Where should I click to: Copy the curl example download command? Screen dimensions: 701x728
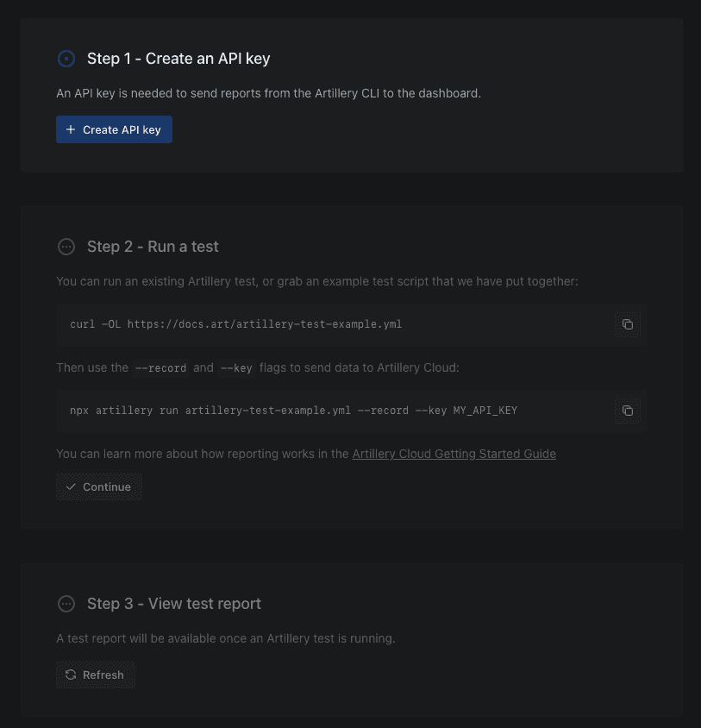[628, 324]
